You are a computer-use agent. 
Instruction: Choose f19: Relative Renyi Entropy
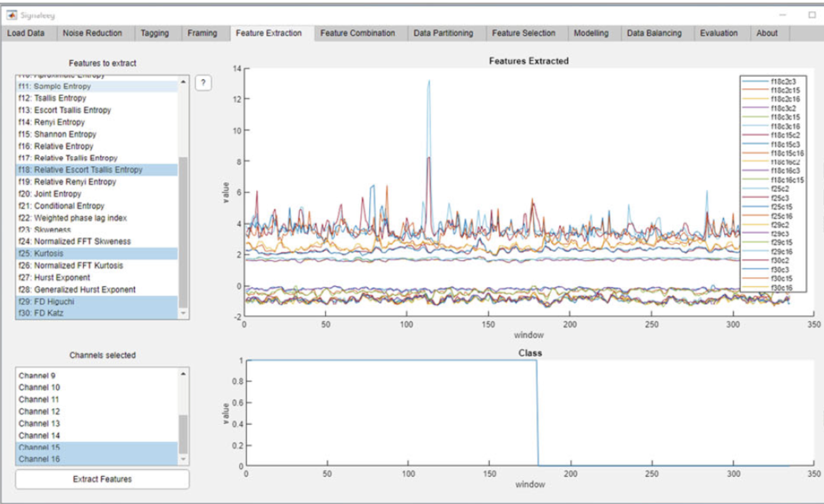pyautogui.click(x=96, y=182)
